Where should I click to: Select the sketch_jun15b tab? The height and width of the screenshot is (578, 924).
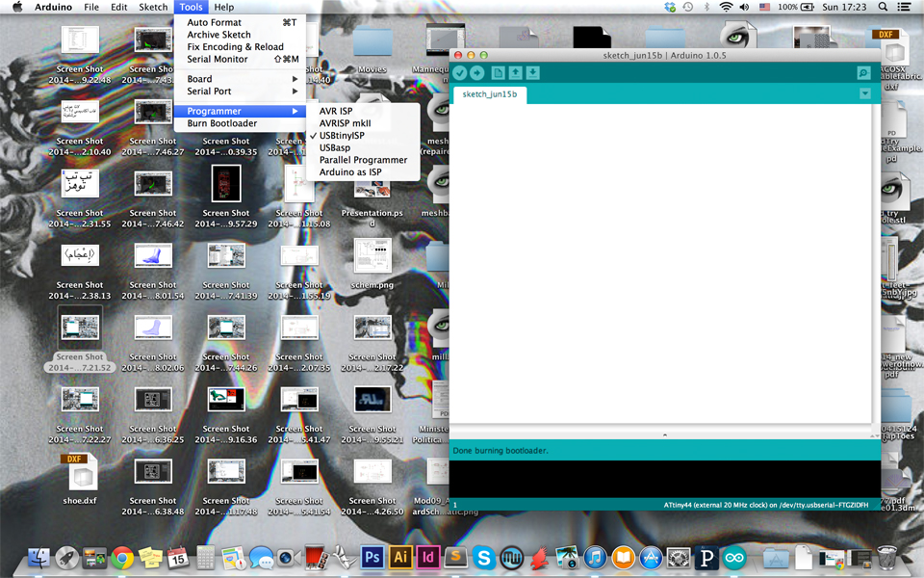pos(490,94)
